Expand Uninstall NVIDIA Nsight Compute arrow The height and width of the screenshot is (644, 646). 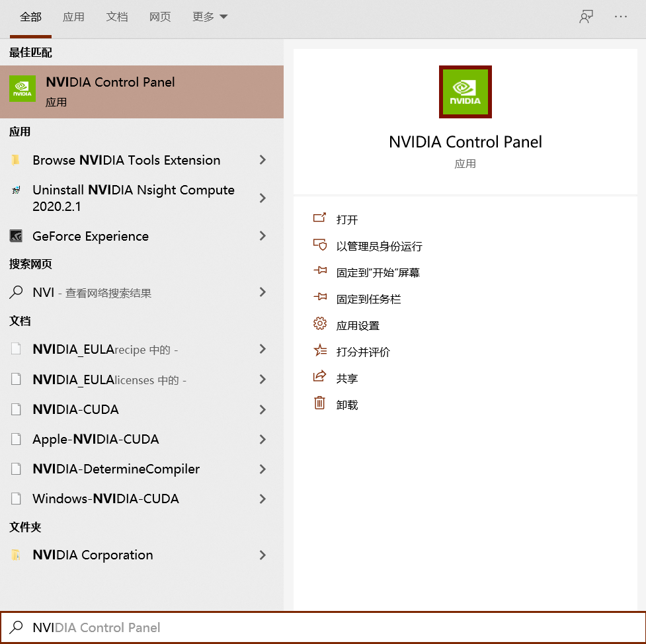tap(262, 198)
